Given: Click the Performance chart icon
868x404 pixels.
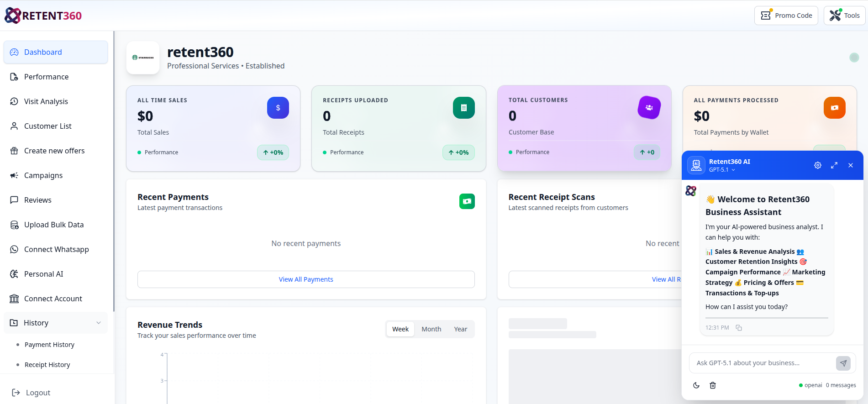Looking at the screenshot, I should pyautogui.click(x=14, y=77).
